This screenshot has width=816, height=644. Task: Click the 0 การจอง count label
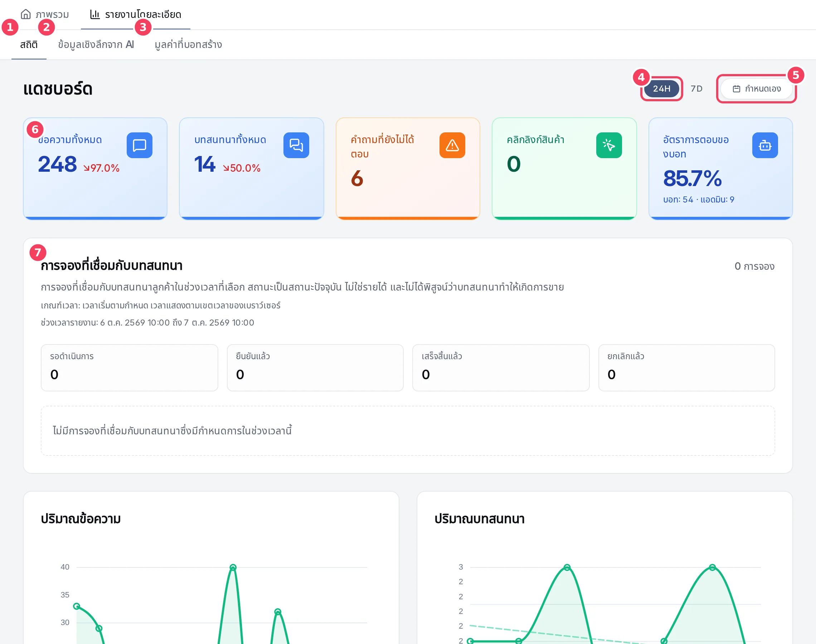754,266
